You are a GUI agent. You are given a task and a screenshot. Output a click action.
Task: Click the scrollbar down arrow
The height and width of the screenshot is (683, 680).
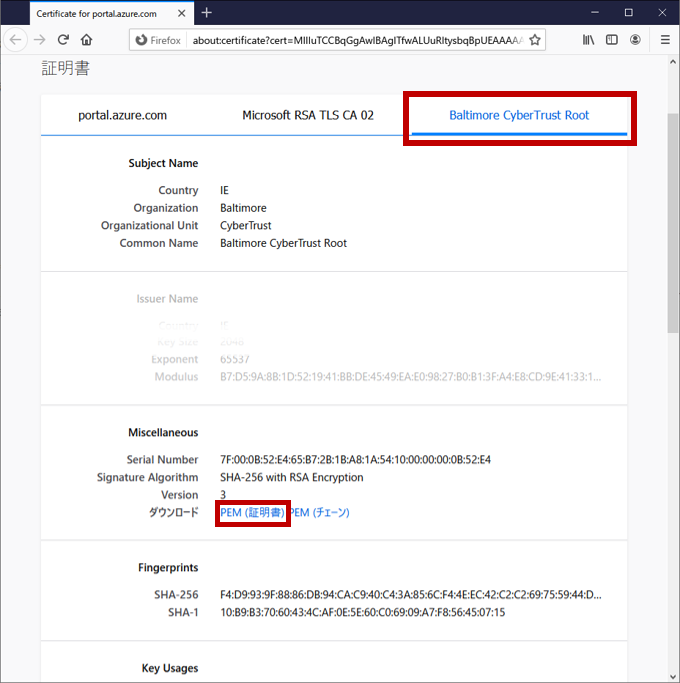(673, 676)
